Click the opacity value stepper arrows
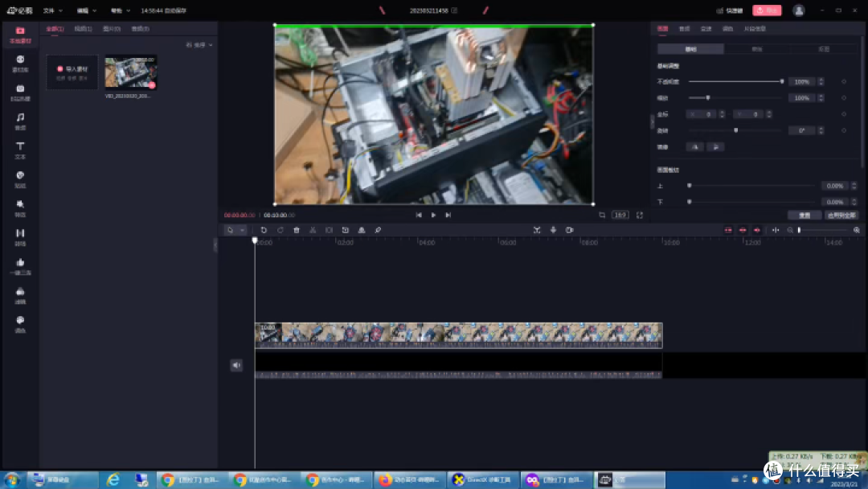 821,81
